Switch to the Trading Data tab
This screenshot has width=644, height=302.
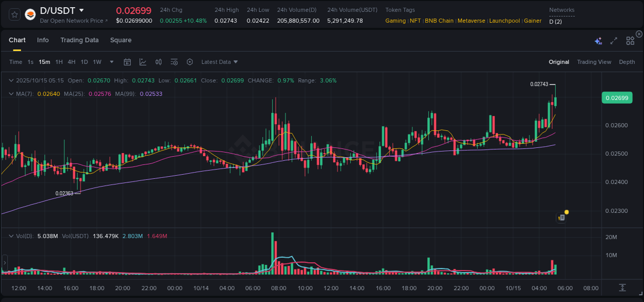pos(79,40)
